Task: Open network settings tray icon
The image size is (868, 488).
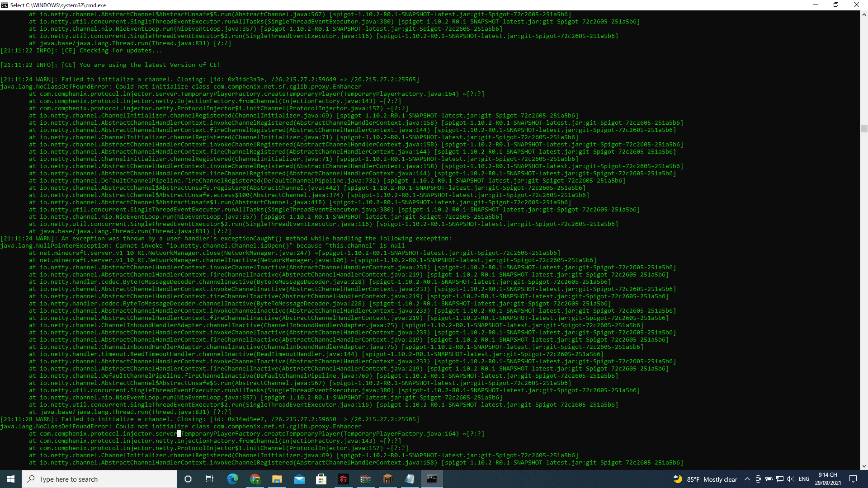Action: click(779, 479)
